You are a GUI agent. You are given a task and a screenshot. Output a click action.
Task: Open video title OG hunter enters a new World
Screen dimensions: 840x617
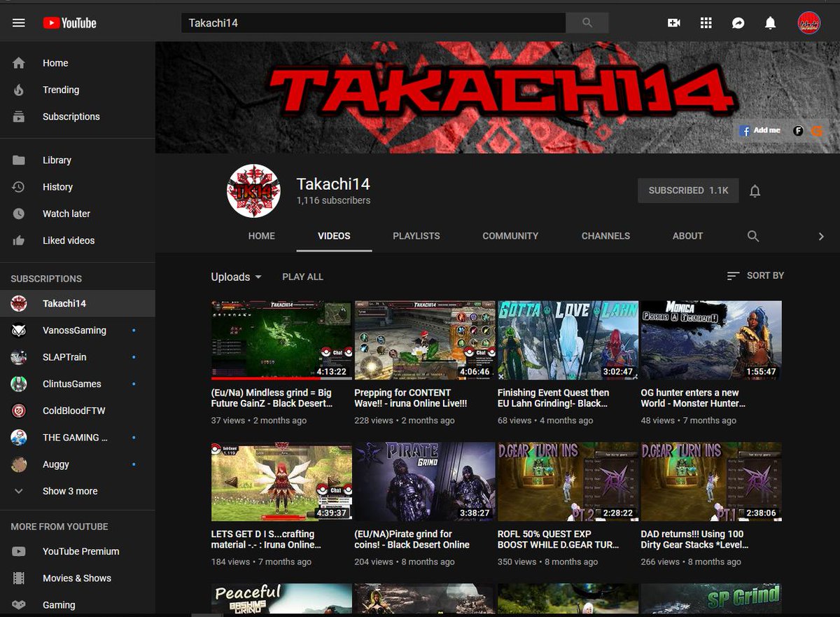(x=693, y=398)
